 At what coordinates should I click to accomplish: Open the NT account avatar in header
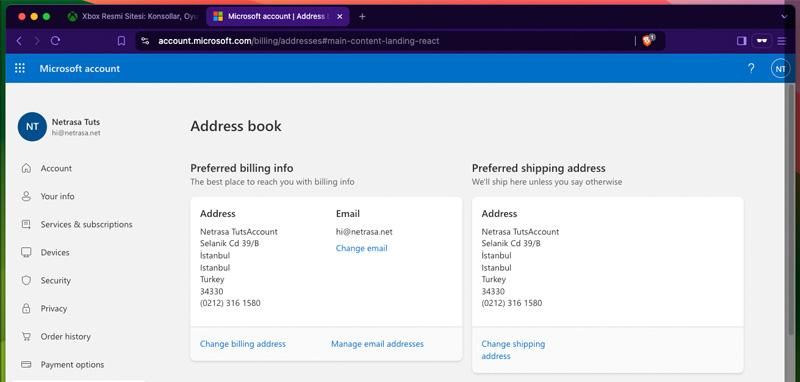click(780, 68)
